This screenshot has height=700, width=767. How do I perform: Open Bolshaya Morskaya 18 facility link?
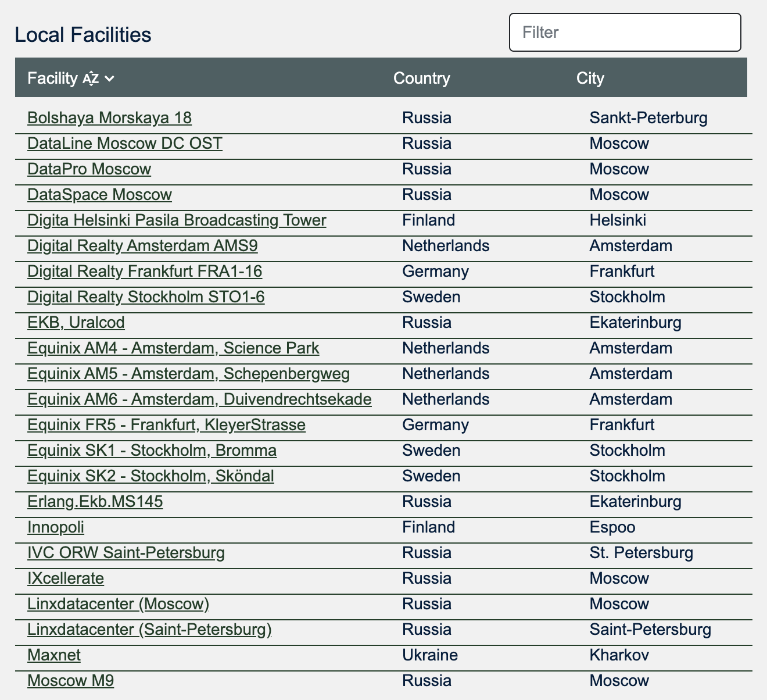point(109,118)
